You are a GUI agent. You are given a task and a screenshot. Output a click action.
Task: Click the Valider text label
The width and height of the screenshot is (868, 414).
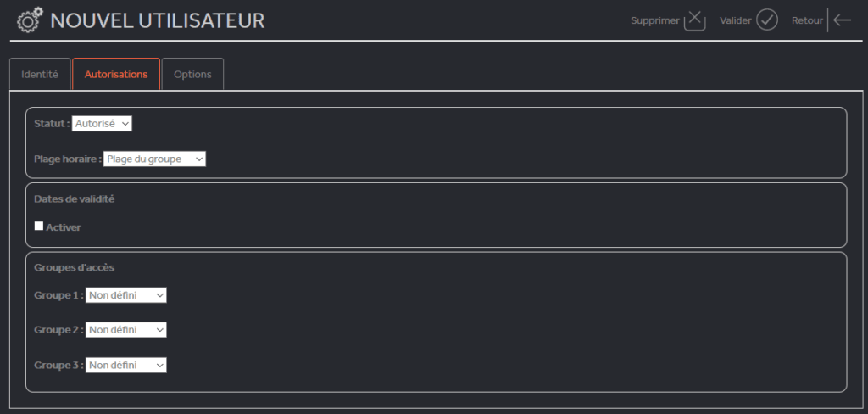(736, 20)
